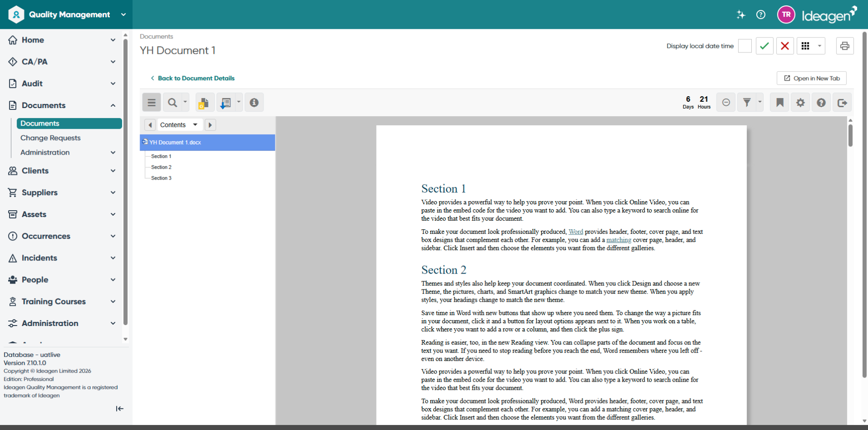The width and height of the screenshot is (868, 430).
Task: Open the Contents panel dropdown
Action: click(x=179, y=125)
